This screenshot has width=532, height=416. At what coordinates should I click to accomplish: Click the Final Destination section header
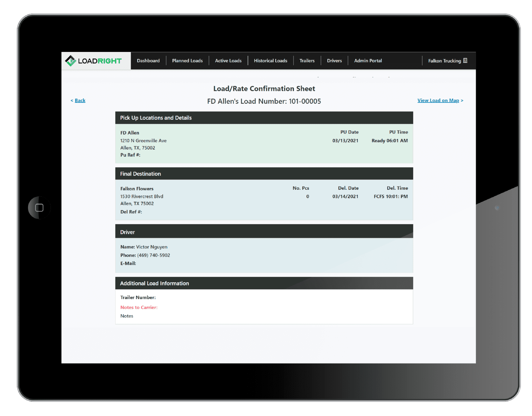[x=264, y=174]
